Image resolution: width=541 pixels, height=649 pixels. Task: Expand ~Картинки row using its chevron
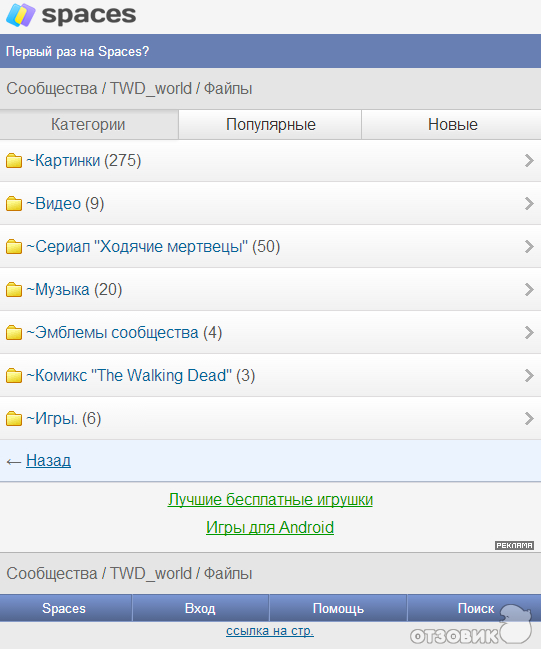pyautogui.click(x=529, y=161)
